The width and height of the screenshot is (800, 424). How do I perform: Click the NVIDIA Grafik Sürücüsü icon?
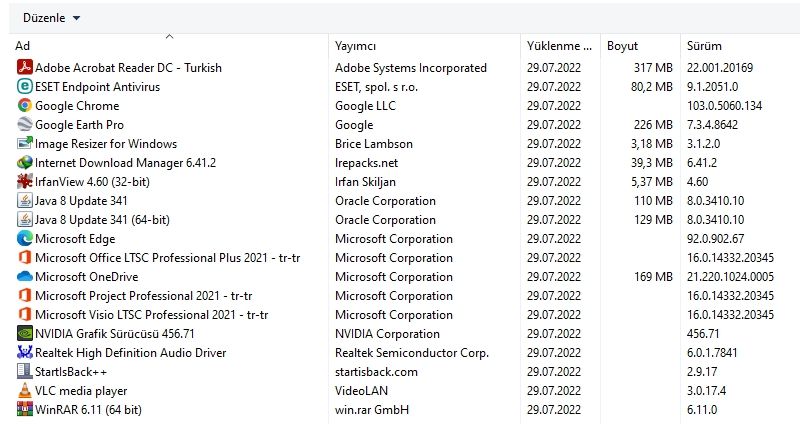(x=25, y=334)
